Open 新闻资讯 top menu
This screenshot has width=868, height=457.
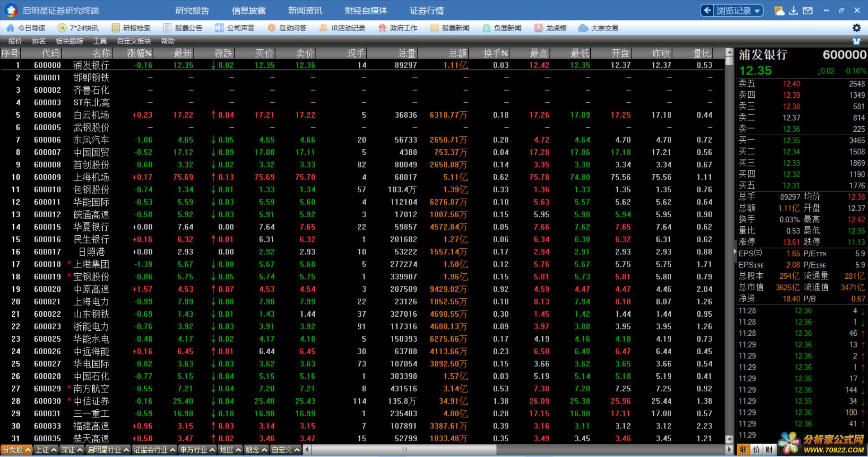305,10
